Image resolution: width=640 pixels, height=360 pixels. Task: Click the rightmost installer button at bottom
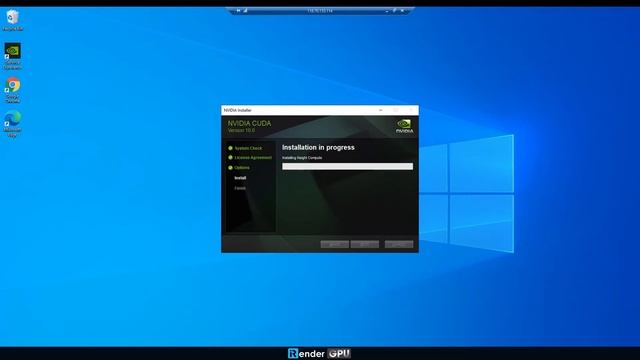point(399,244)
